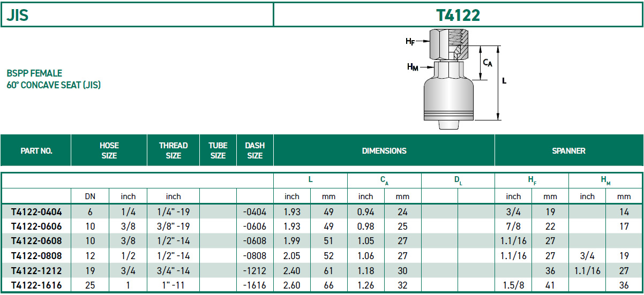Click dash size -1616
Image resolution: width=644 pixels, height=295 pixels.
[254, 285]
